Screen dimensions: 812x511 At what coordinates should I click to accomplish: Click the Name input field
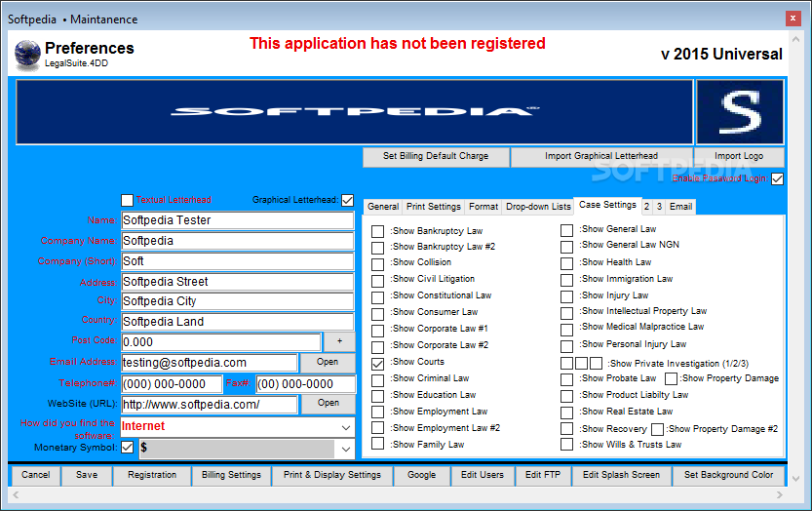point(238,220)
